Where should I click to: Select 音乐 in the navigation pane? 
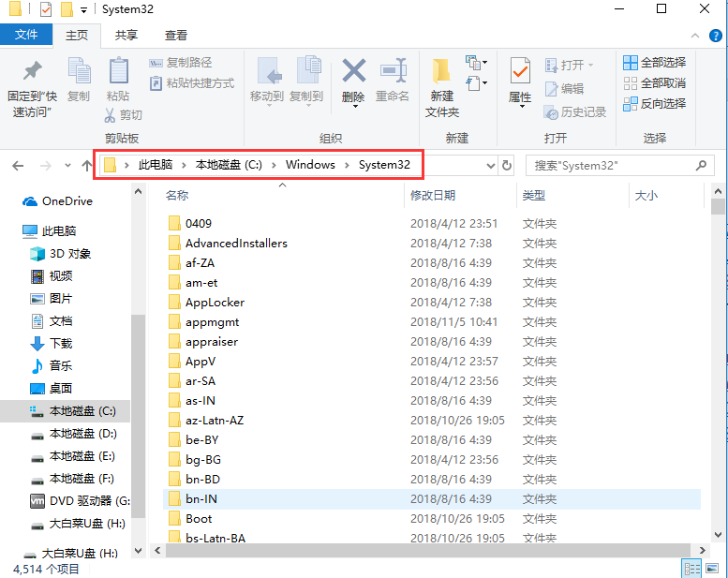(52, 366)
